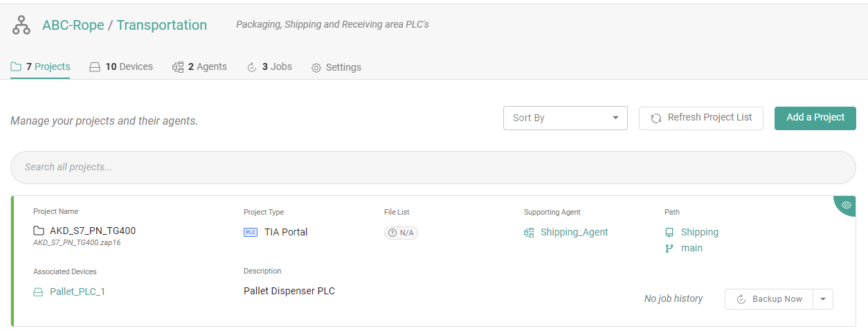The image size is (868, 331).
Task: Open the 2 Agents tab
Action: coord(199,67)
